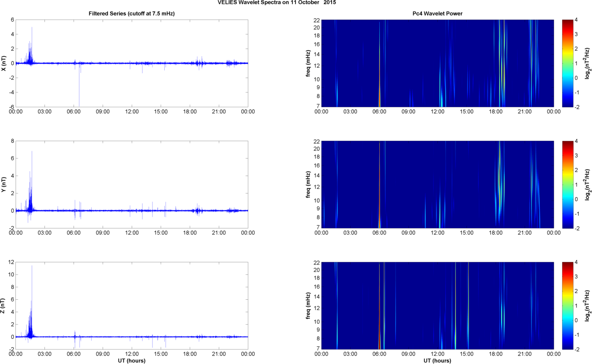Click the Z (nT) axis label

pyautogui.click(x=4, y=305)
